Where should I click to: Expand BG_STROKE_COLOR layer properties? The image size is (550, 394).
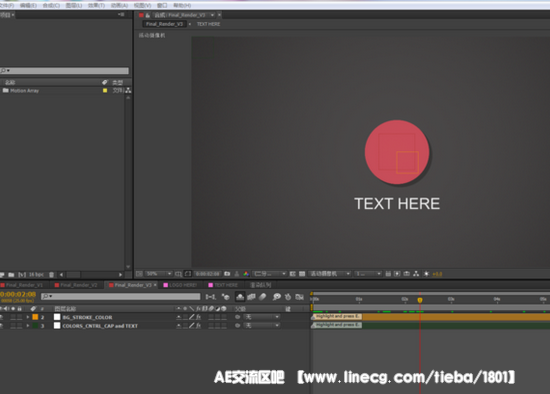28,317
